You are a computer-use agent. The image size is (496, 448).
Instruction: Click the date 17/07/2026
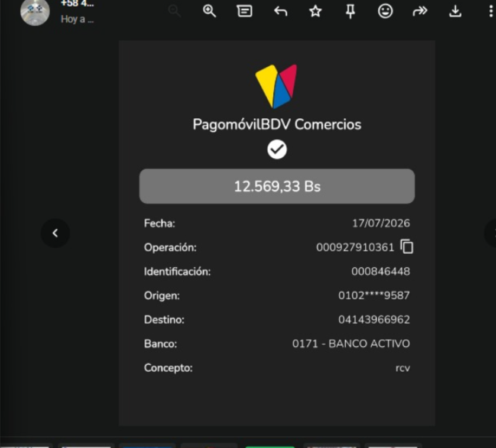(x=381, y=223)
